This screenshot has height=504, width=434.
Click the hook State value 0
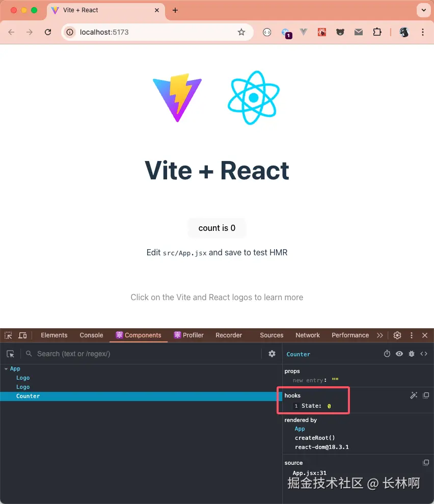(x=329, y=406)
